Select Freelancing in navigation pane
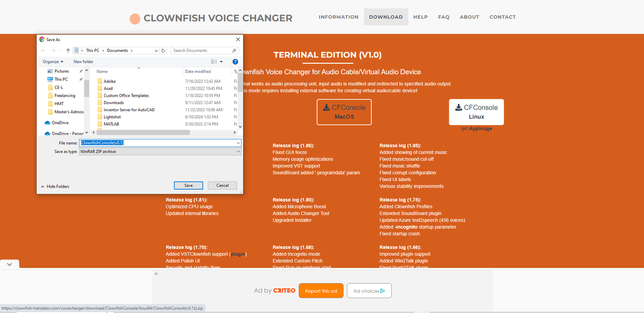 click(x=65, y=96)
